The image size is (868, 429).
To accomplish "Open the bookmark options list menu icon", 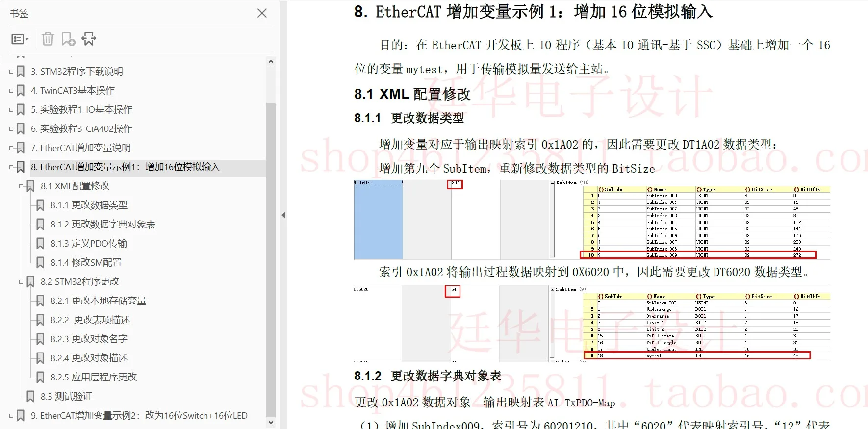I will [20, 39].
